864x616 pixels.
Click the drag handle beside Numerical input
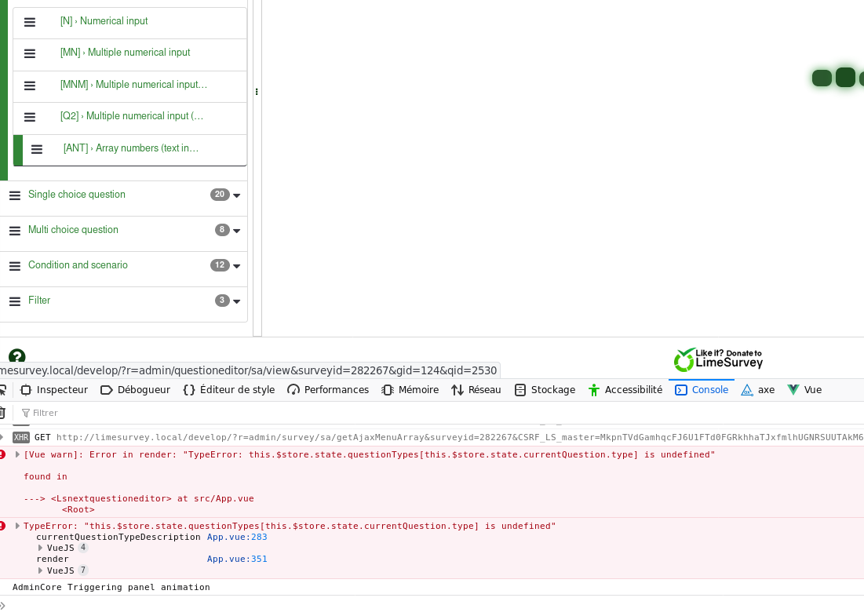[30, 22]
